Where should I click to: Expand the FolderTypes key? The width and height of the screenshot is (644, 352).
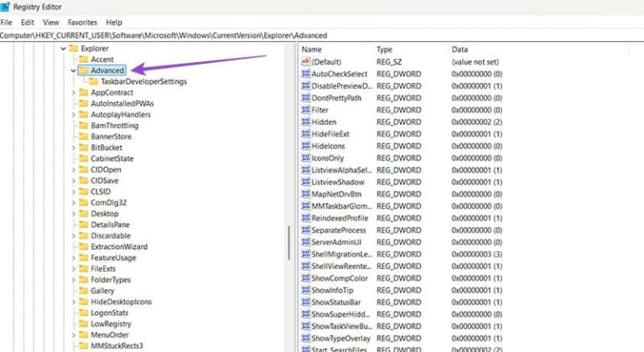(x=74, y=280)
